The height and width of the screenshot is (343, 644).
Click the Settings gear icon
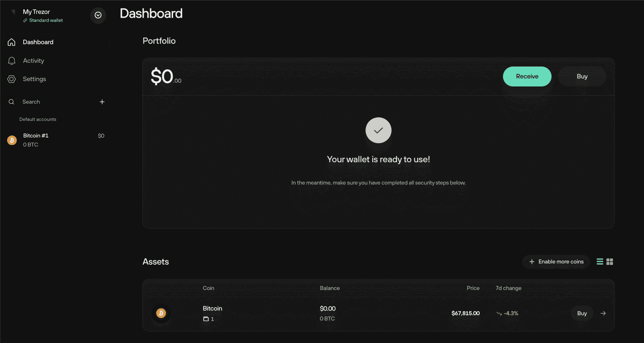point(12,79)
